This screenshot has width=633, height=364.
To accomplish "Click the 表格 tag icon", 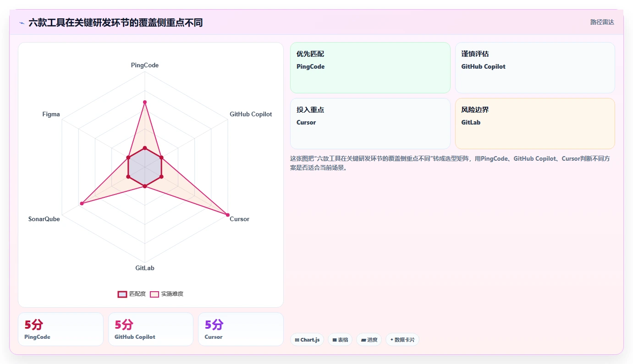I will point(335,340).
